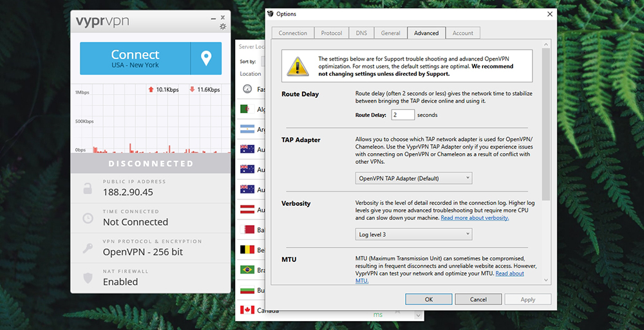Click the yellow warning triangle icon
Viewport: 644px width, 330px height.
[x=297, y=66]
